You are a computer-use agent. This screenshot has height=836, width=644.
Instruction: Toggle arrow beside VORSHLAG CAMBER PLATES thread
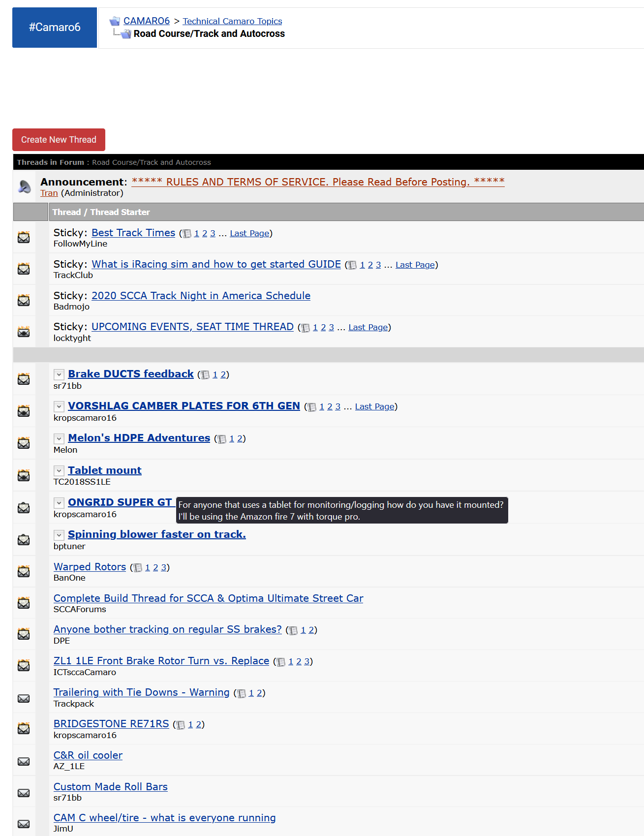point(59,406)
